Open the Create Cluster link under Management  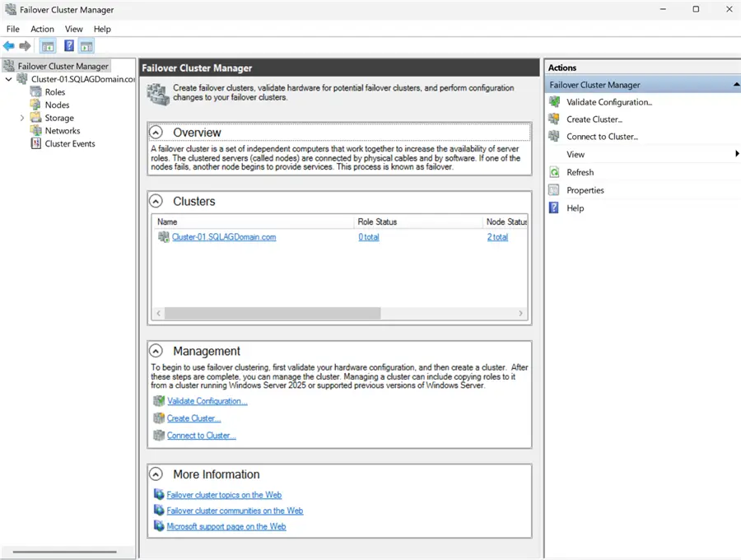coord(193,418)
